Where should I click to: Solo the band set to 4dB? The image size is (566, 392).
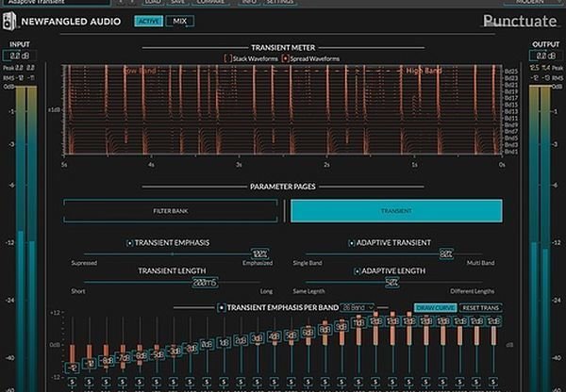(275, 382)
